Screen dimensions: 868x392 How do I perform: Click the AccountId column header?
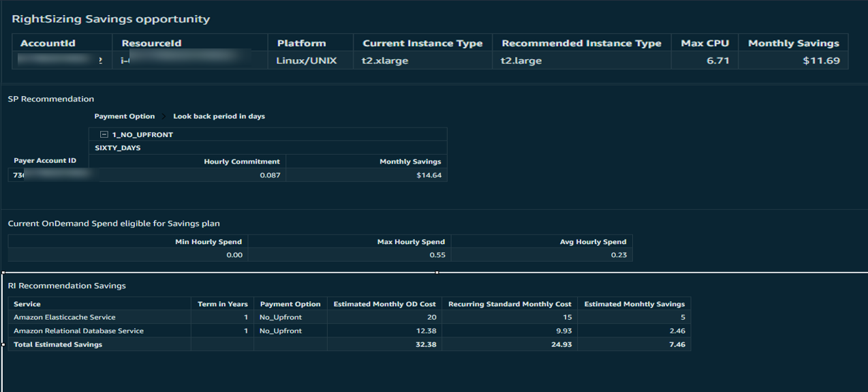[x=48, y=43]
